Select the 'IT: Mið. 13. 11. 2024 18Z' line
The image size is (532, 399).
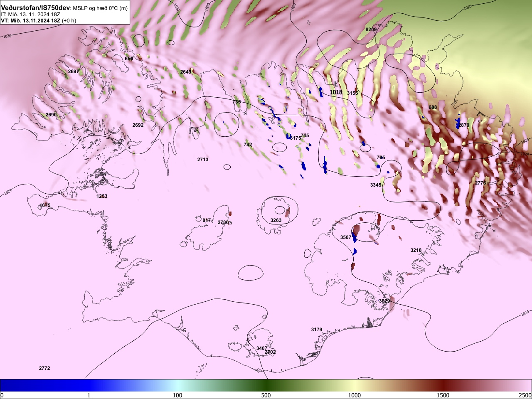[x=31, y=14]
